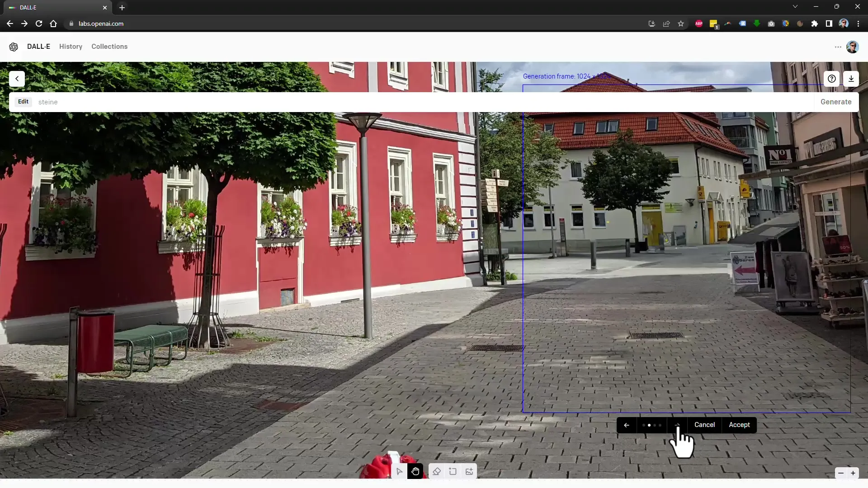The image size is (868, 488).
Task: Select the expand/outpaint tool
Action: 453,471
